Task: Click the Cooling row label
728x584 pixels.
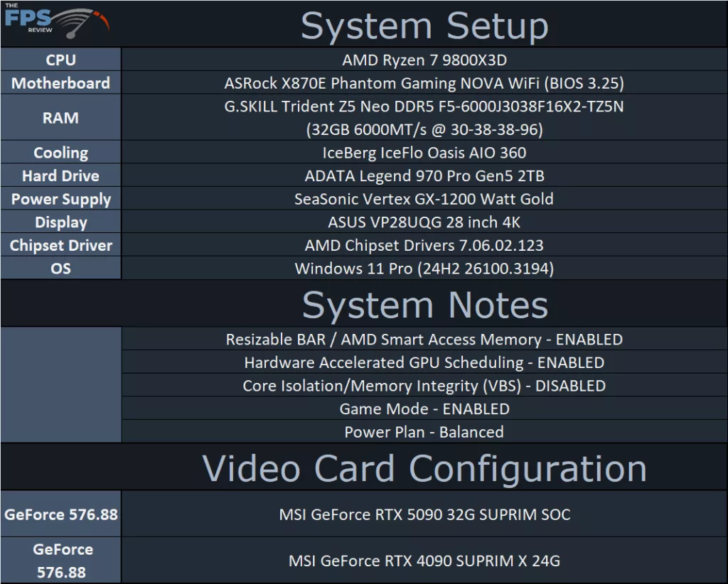Action: 61,153
